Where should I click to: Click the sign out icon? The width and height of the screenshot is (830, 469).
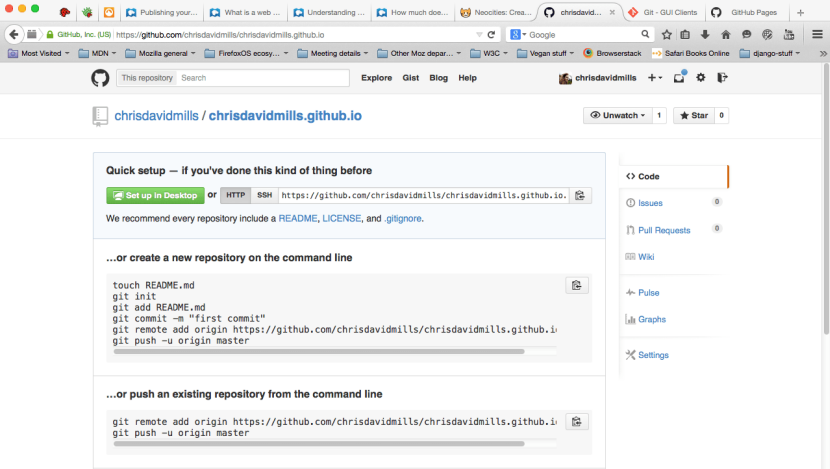[722, 77]
